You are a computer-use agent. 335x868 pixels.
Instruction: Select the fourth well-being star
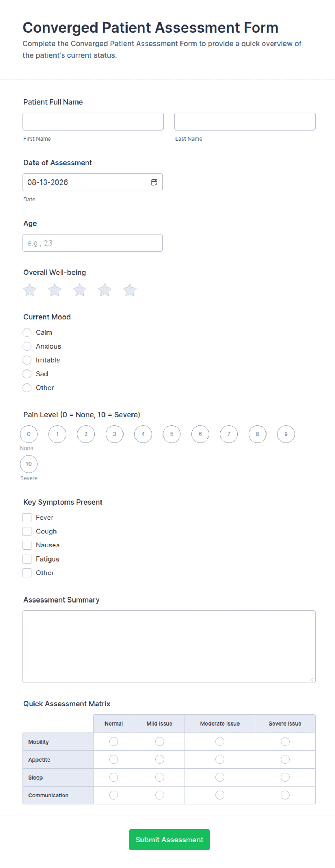(105, 290)
